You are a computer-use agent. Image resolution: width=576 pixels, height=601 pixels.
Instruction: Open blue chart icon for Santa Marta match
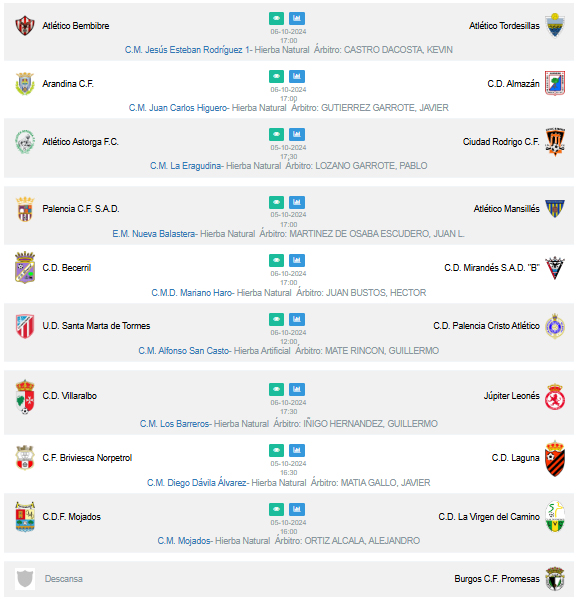click(297, 319)
